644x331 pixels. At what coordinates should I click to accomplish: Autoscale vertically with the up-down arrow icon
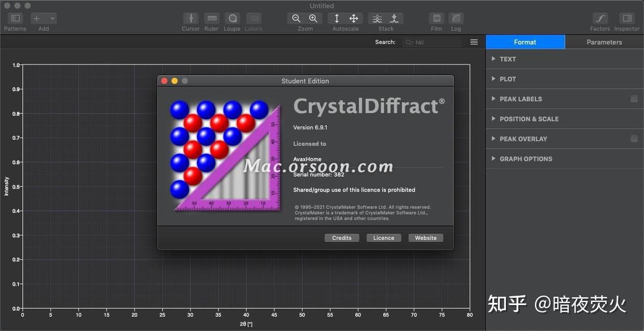(337, 18)
